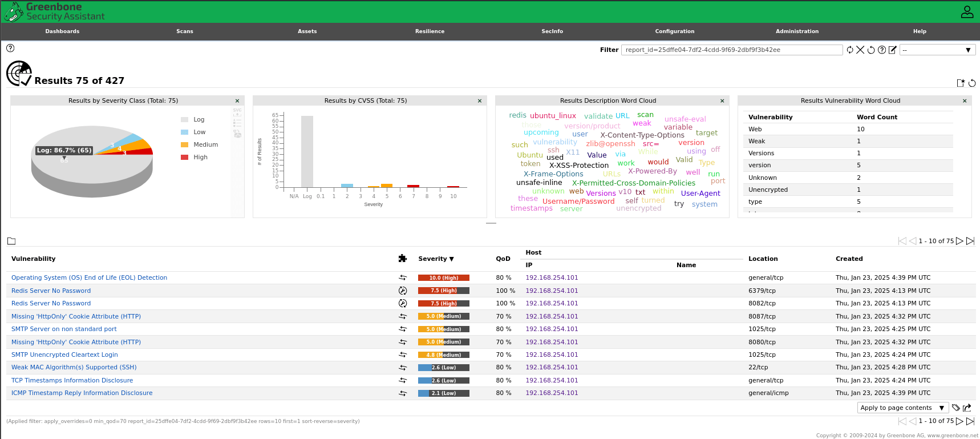Click the user account icon
The width and height of the screenshot is (980, 439).
(967, 11)
